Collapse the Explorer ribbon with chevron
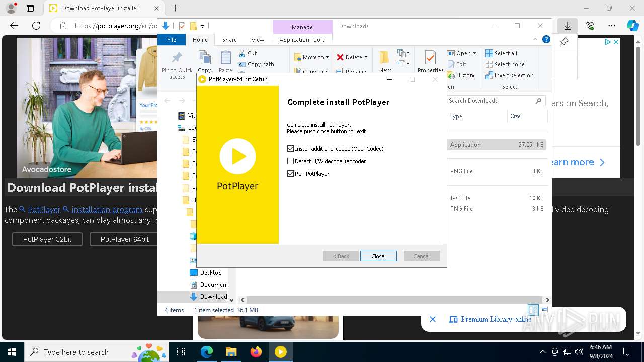The height and width of the screenshot is (362, 644). coord(535,40)
